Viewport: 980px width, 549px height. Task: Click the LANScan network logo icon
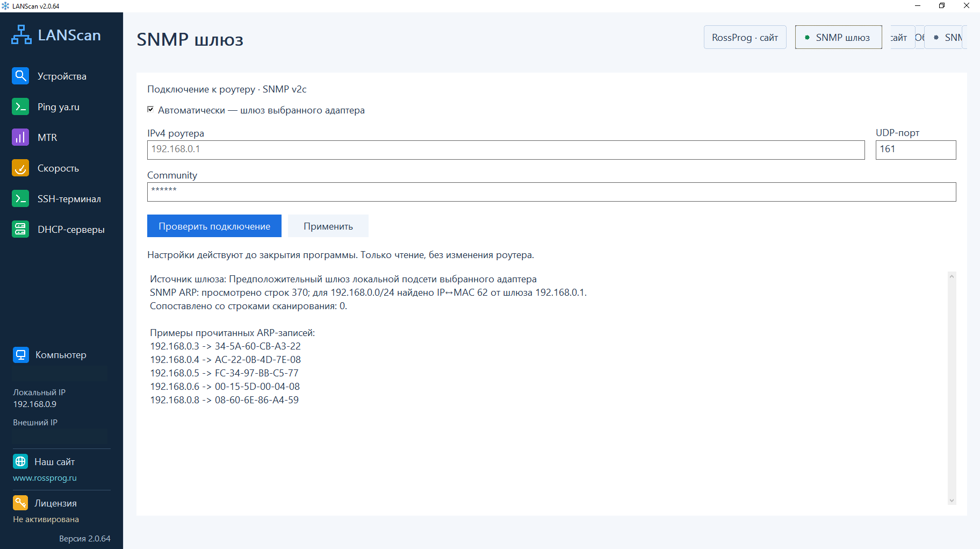(x=21, y=35)
